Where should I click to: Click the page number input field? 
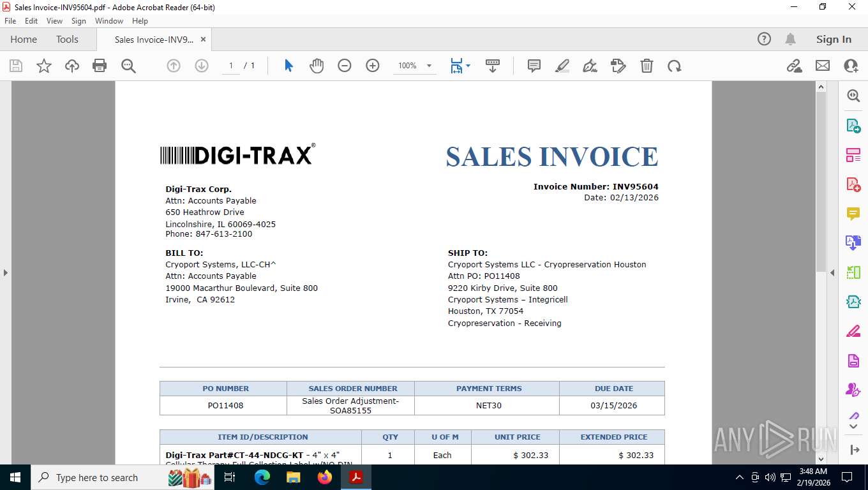coord(231,66)
